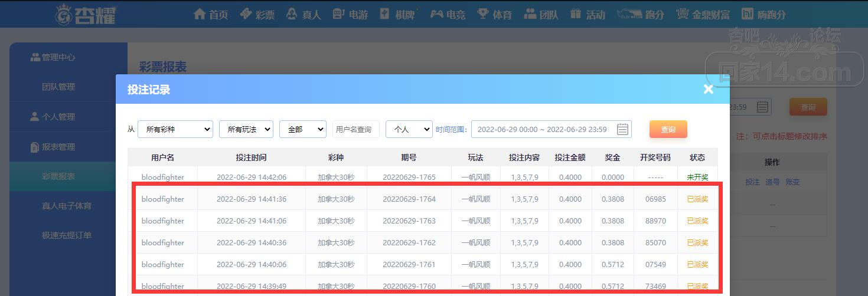
Task: Open the 体育 sports nav item
Action: (494, 14)
